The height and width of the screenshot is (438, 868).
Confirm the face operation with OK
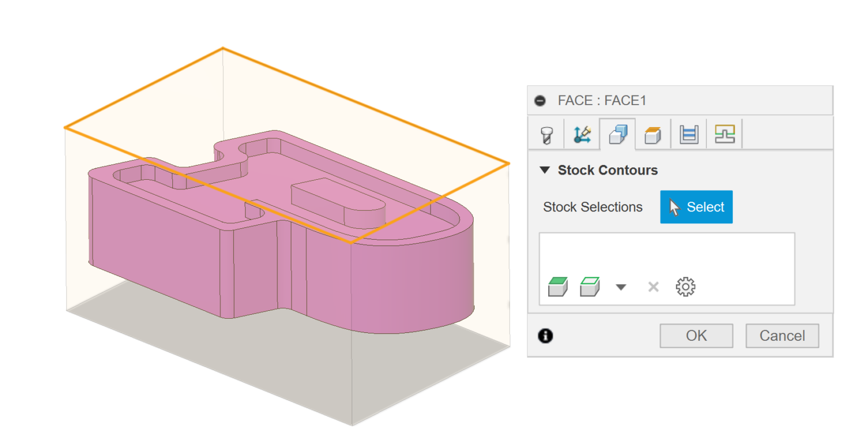(x=696, y=336)
